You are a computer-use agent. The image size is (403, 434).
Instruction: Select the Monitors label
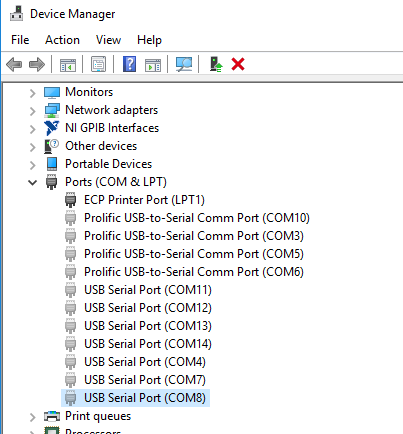pos(89,92)
